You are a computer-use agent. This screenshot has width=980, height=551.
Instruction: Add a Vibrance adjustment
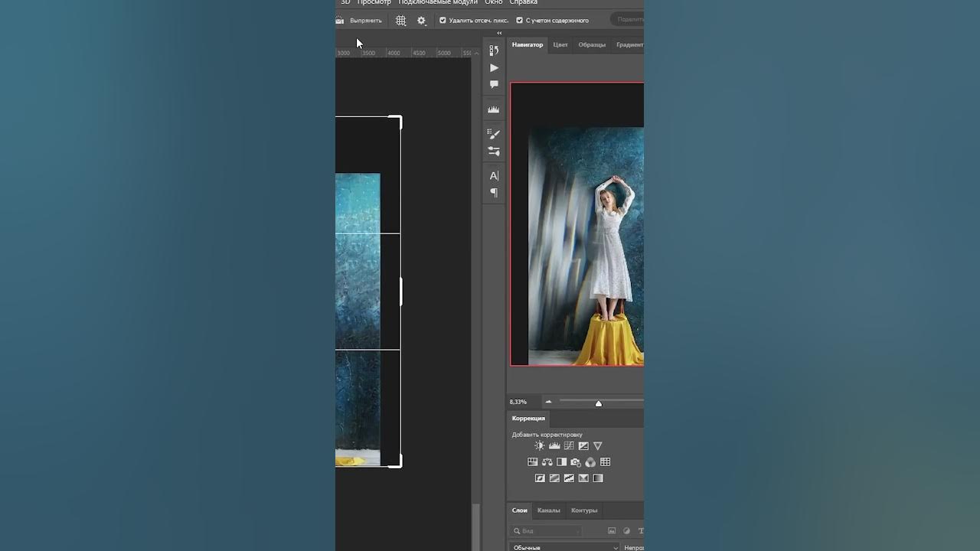pos(598,445)
